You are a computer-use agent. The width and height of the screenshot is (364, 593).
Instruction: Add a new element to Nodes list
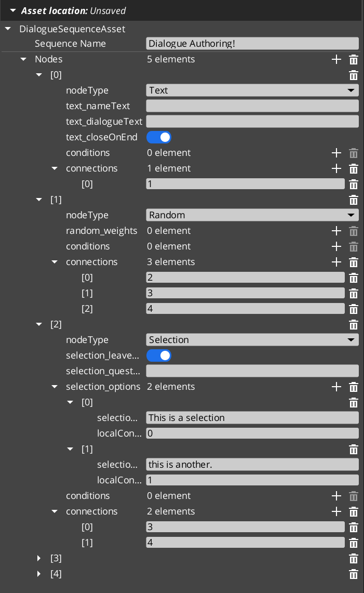[336, 59]
